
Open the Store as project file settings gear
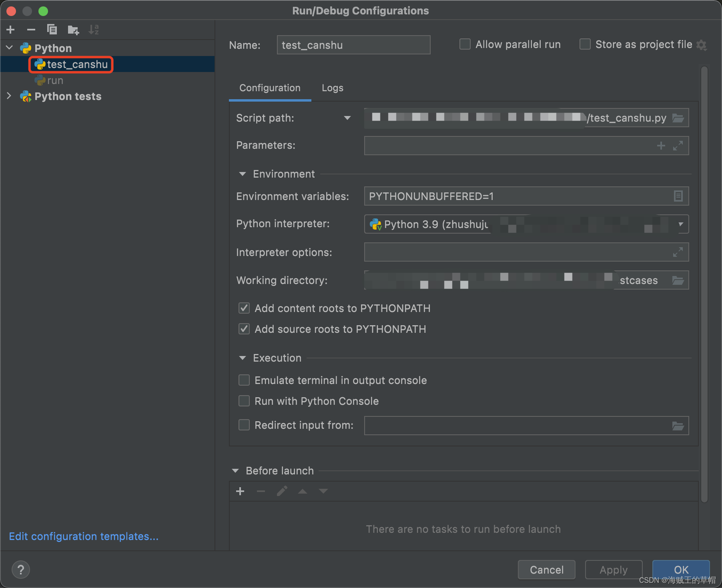click(702, 45)
